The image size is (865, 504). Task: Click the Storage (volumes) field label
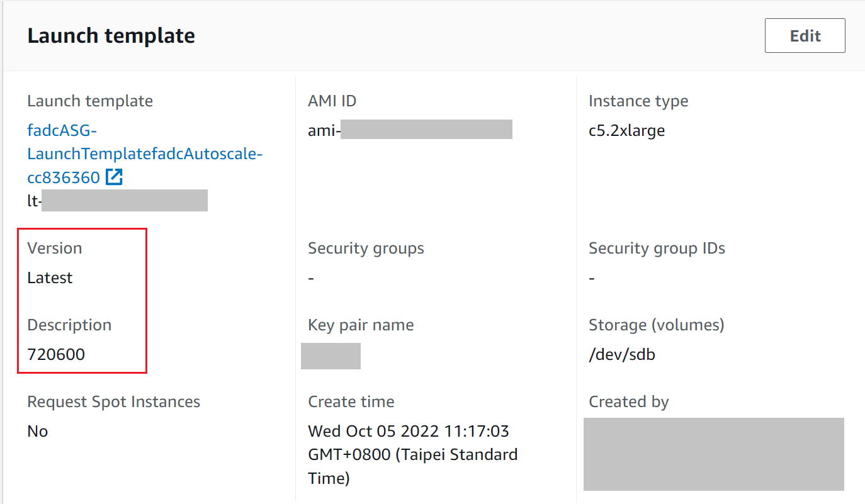[x=656, y=325]
